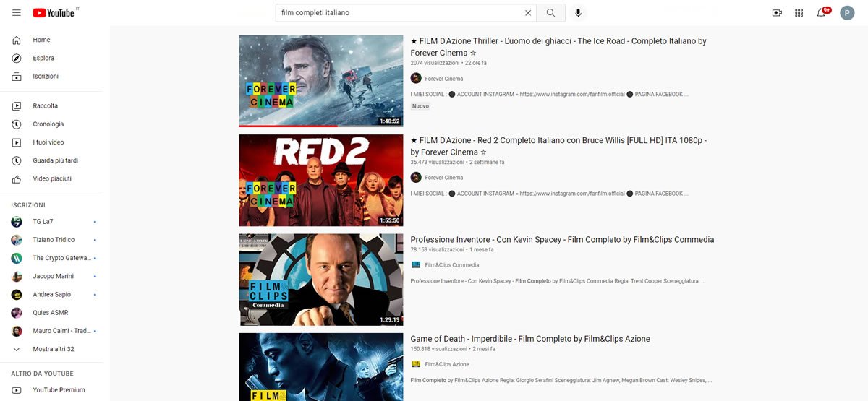Open the YouTube apps grid icon
This screenshot has width=868, height=401.
799,13
